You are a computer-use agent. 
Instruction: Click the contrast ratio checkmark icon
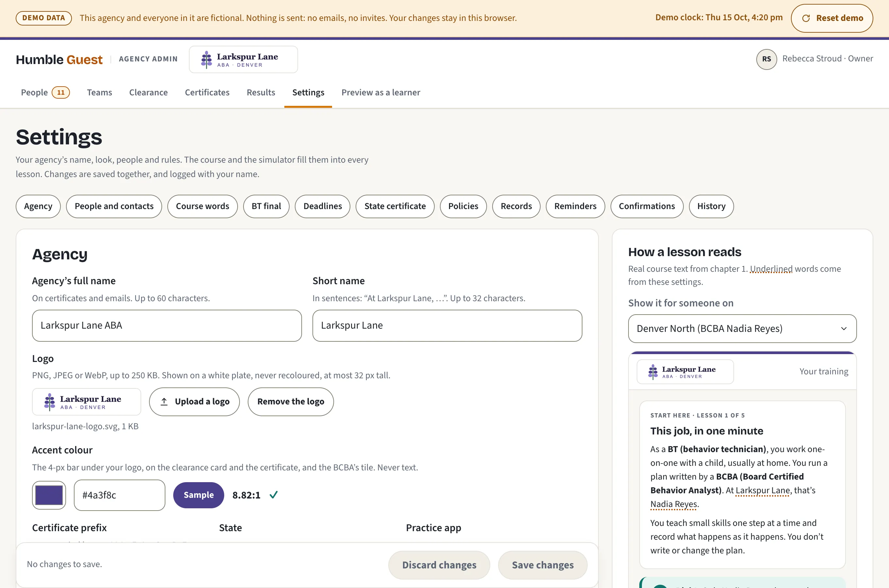pos(274,495)
